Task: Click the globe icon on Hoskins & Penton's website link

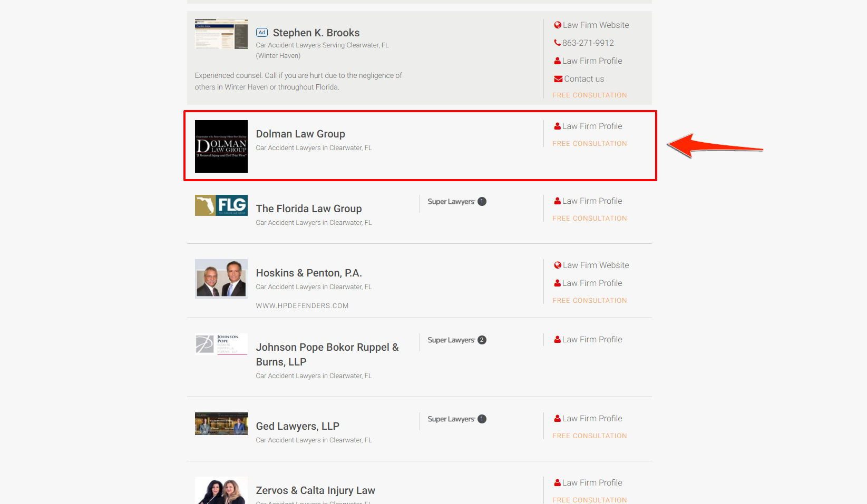Action: click(x=558, y=265)
